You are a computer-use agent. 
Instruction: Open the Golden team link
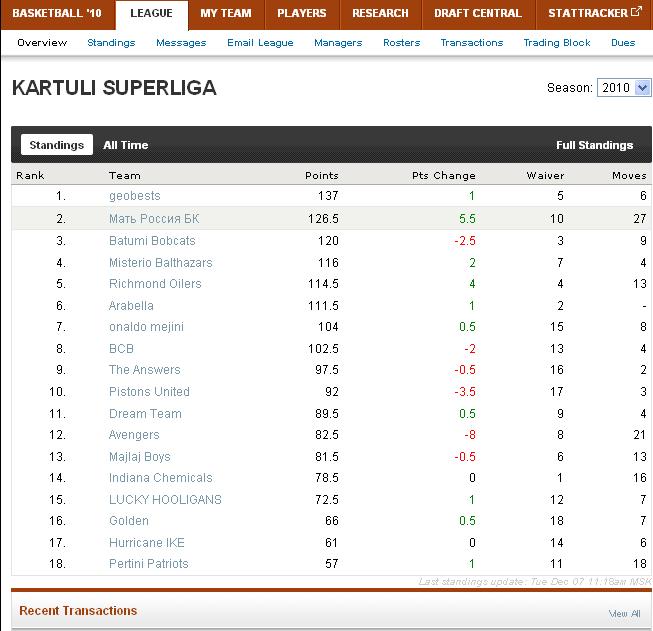129,521
